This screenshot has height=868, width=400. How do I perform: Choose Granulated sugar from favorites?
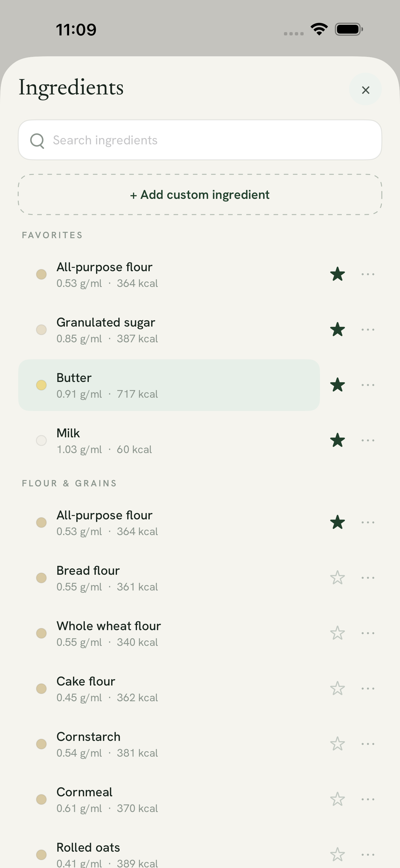click(x=169, y=330)
